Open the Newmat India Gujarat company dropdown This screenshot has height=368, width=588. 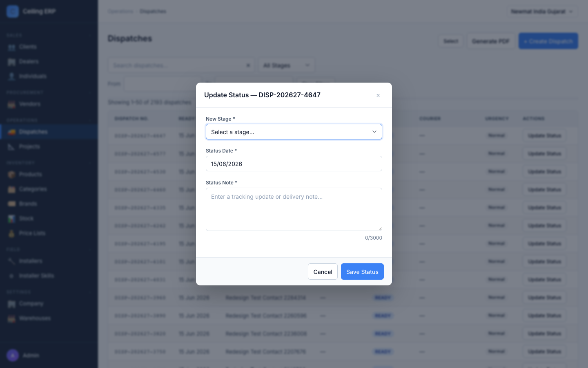[542, 11]
